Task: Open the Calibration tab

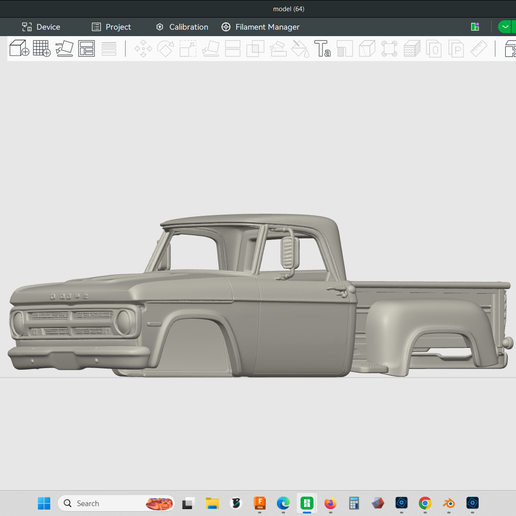Action: tap(182, 27)
